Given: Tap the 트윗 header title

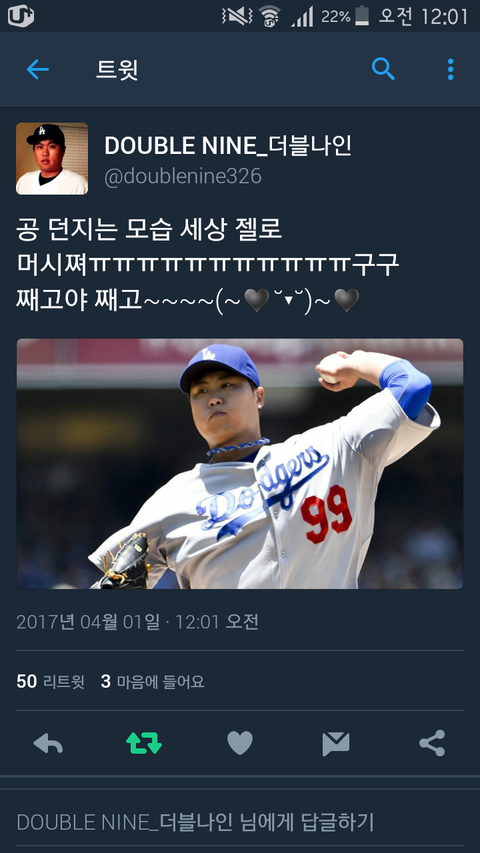Looking at the screenshot, I should [x=117, y=70].
